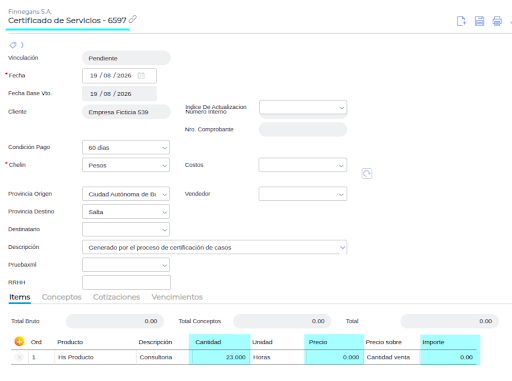
Task: Click the Horas unit cell
Action: [x=277, y=357]
